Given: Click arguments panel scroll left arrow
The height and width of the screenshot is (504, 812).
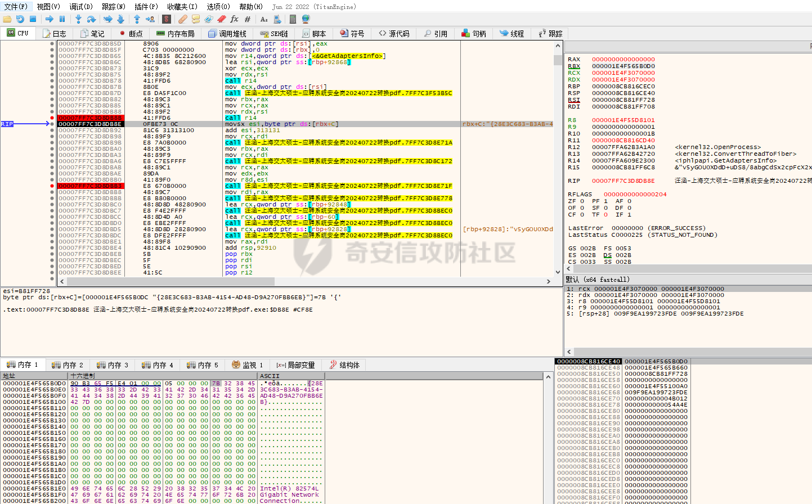Looking at the screenshot, I should [569, 352].
